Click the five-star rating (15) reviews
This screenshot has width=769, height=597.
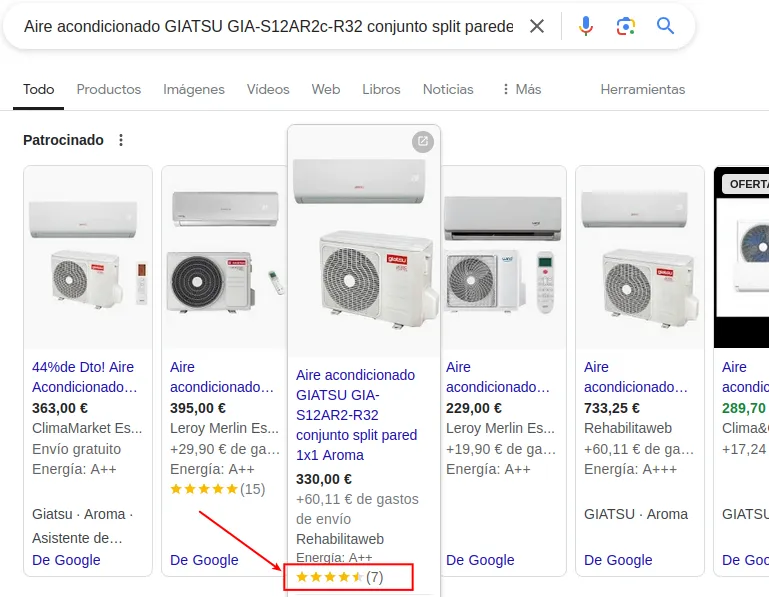point(218,489)
